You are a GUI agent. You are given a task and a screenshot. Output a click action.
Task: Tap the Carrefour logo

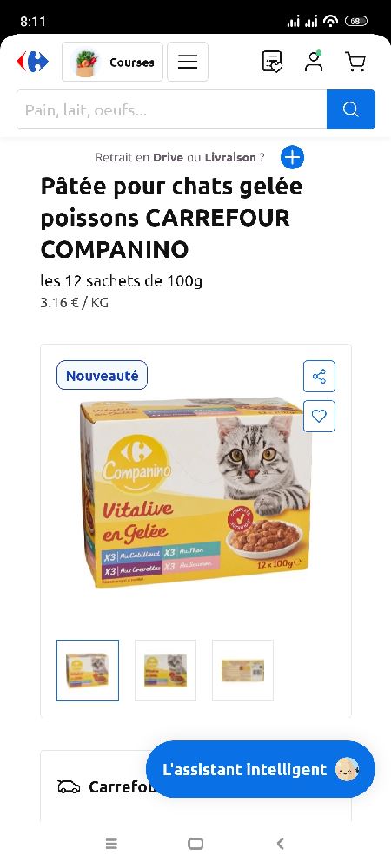pyautogui.click(x=32, y=62)
